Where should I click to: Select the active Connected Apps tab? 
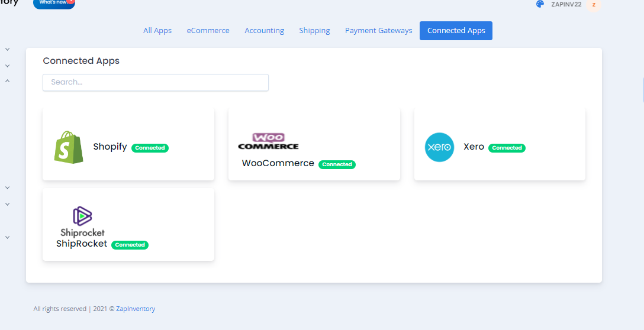click(x=456, y=31)
